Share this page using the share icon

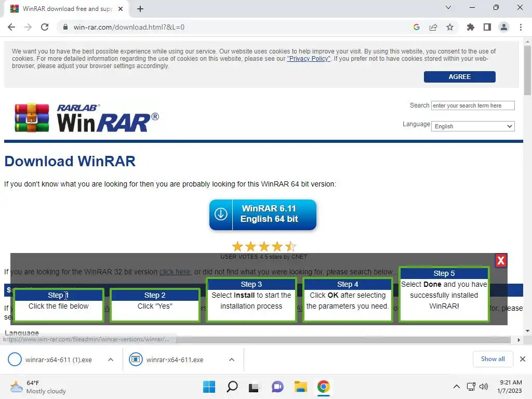click(x=433, y=27)
